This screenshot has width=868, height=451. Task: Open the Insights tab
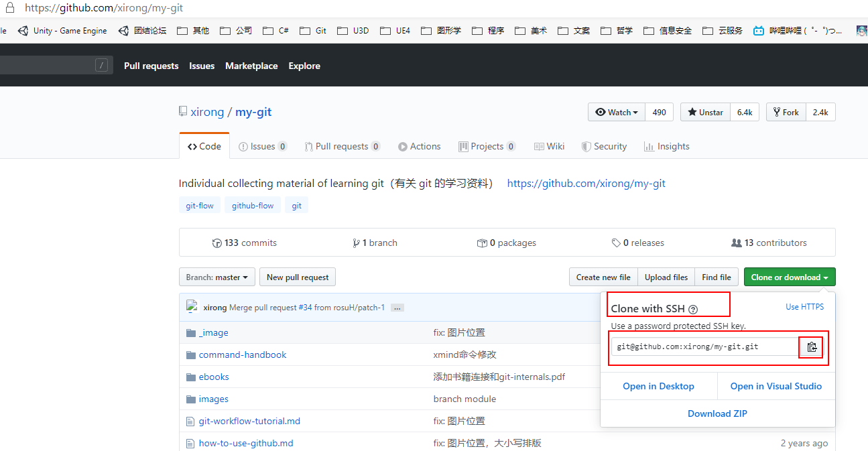click(x=666, y=147)
